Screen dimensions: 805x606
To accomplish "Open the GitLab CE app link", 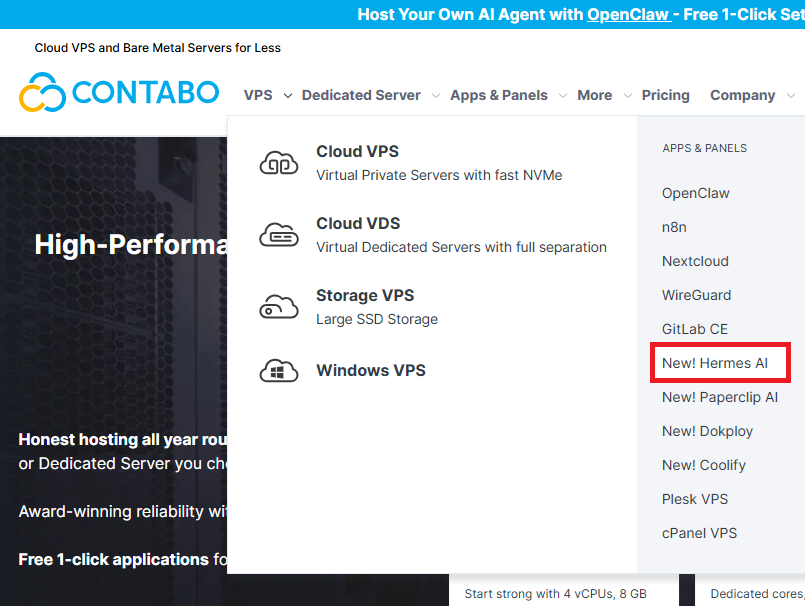I will pyautogui.click(x=695, y=329).
